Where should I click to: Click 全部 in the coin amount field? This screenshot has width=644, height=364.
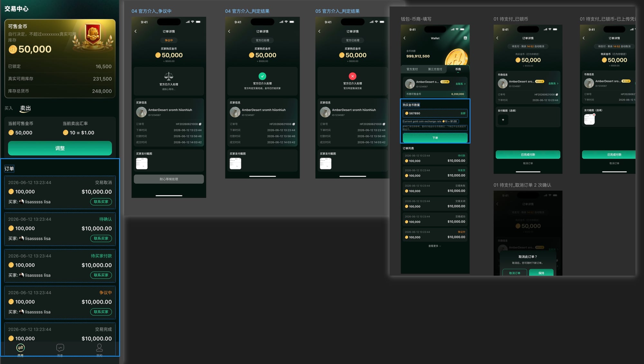(463, 113)
